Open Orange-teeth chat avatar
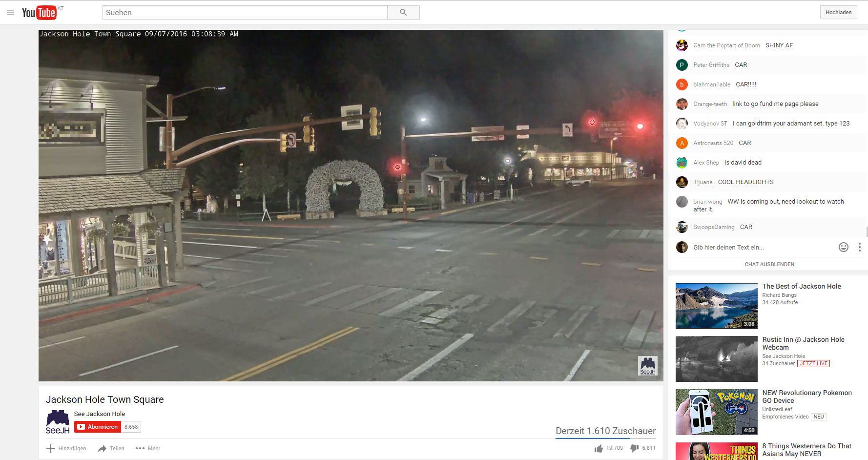Screen dimensions: 868x460 click(x=682, y=104)
